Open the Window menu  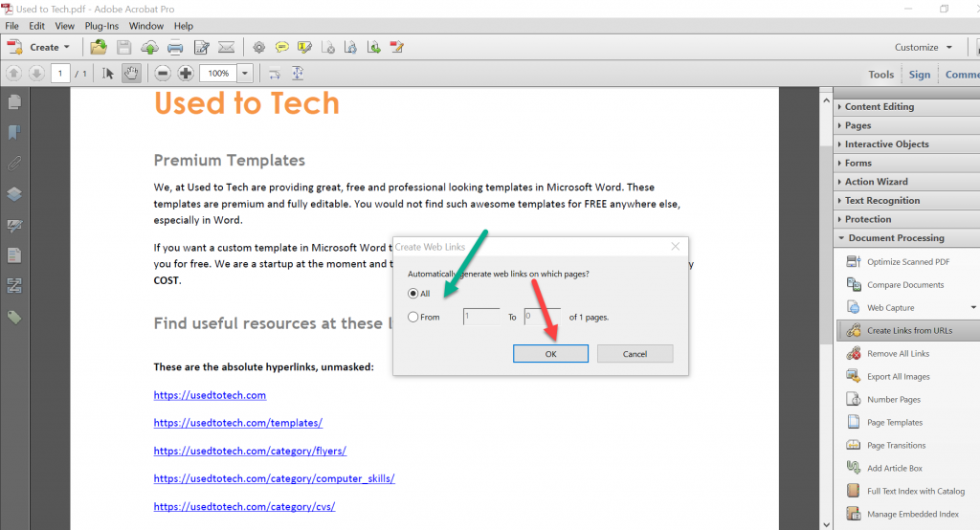pos(146,26)
